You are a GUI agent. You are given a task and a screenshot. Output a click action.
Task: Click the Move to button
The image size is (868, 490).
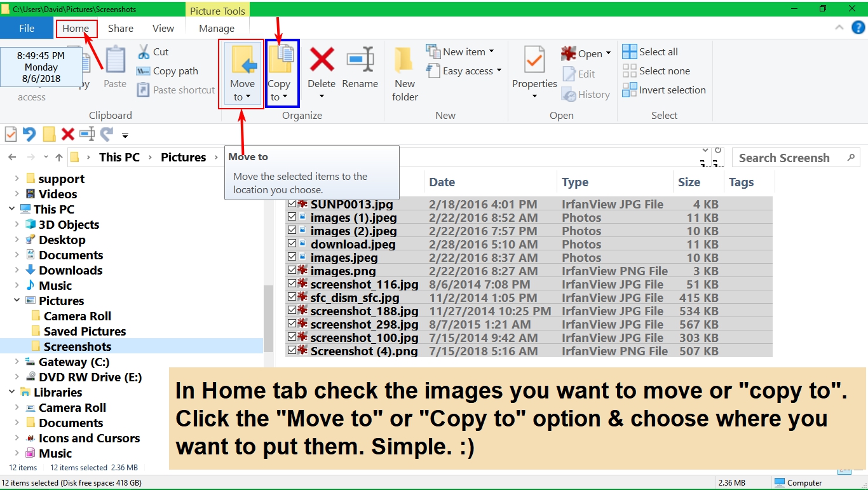pos(241,74)
